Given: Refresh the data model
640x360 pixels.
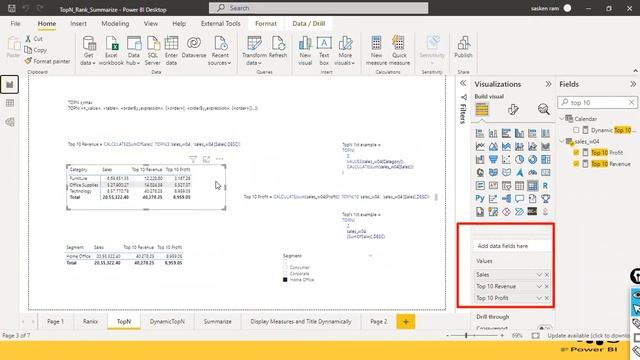Looking at the screenshot, I should coord(278,48).
